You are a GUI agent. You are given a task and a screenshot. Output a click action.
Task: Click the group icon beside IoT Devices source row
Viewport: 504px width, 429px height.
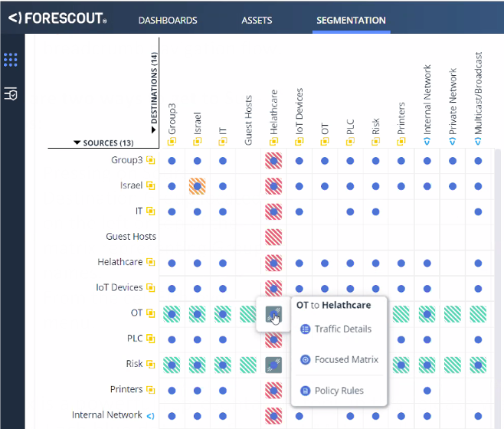point(150,287)
